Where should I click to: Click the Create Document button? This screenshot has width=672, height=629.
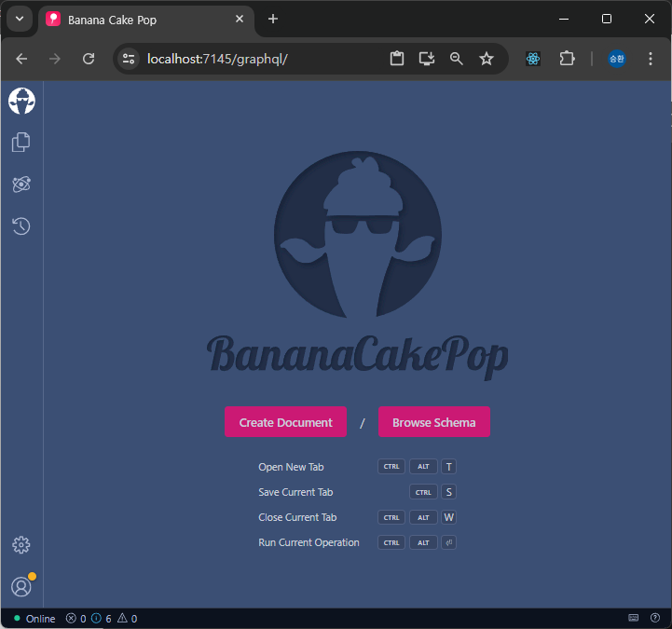point(285,422)
